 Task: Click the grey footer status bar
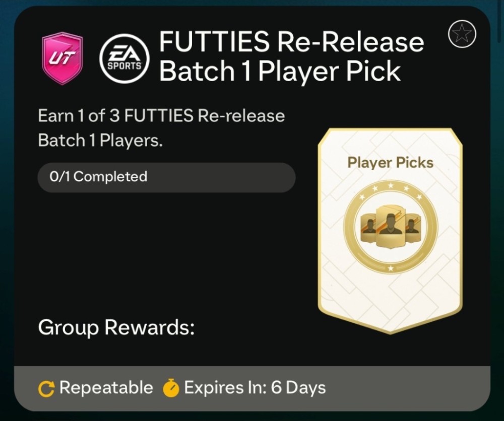pos(252,388)
